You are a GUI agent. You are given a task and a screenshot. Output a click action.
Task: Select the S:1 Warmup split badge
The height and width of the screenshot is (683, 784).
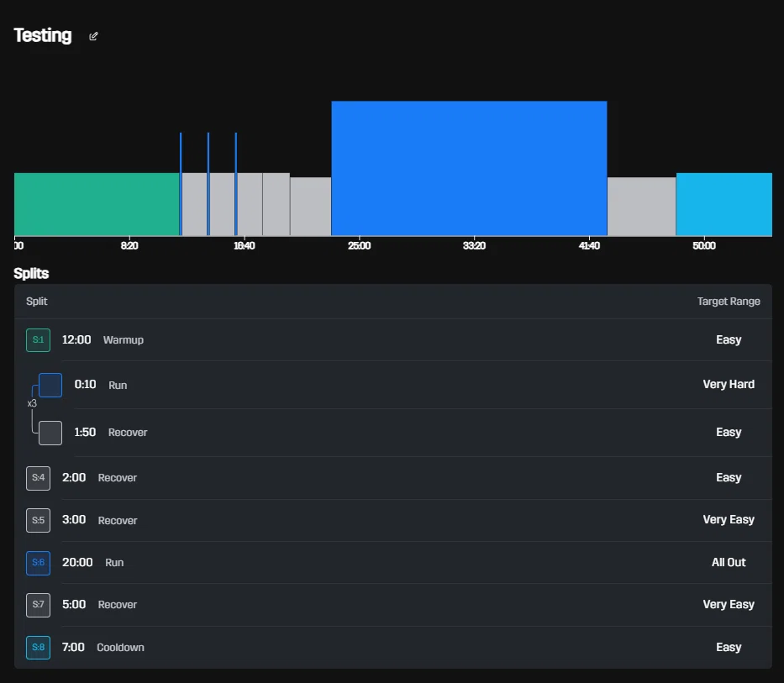pyautogui.click(x=38, y=340)
